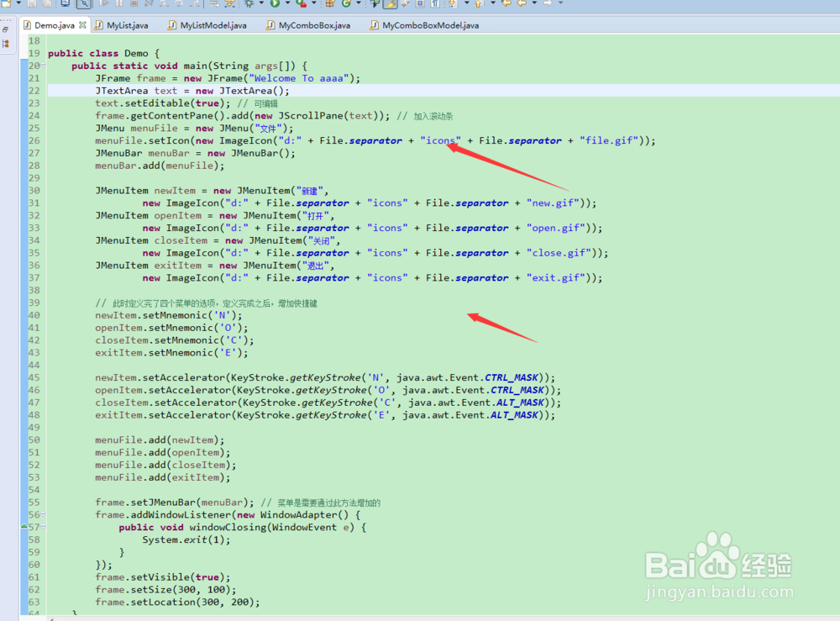Click the New Java Class icon
Image resolution: width=840 pixels, height=621 pixels.
click(346, 3)
